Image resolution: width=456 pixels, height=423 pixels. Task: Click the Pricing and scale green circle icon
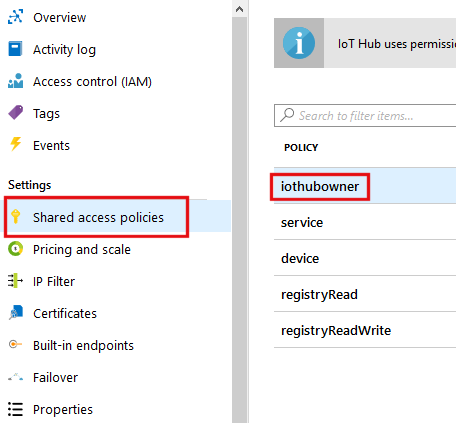[x=15, y=249]
